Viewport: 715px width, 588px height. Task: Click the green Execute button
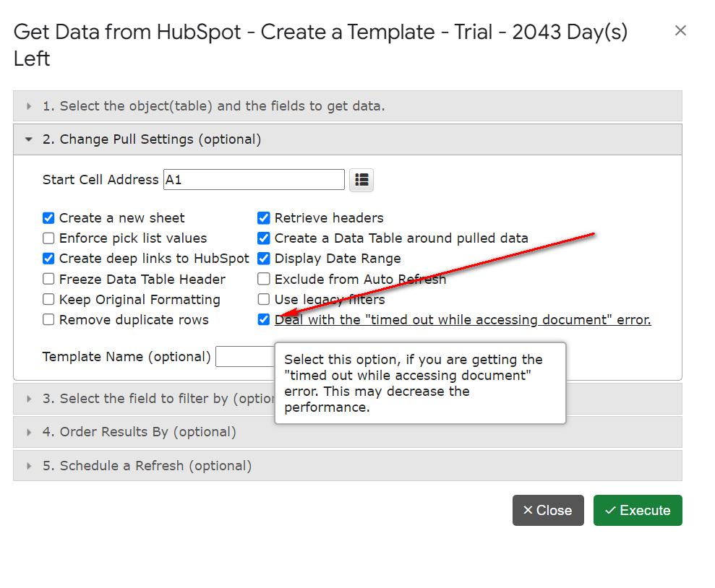tap(638, 510)
